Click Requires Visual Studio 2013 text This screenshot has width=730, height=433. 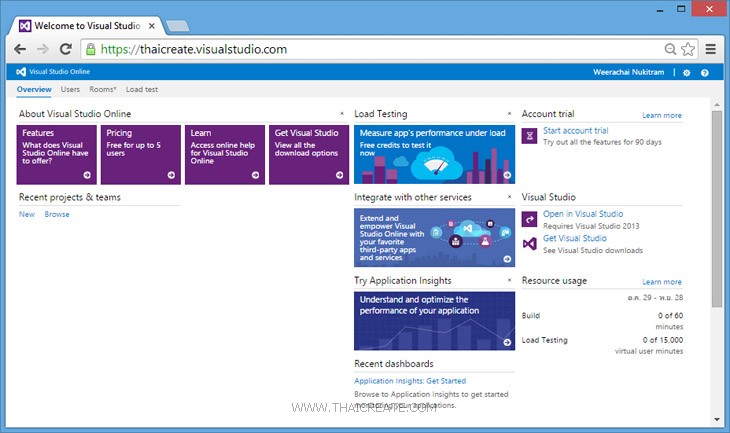pyautogui.click(x=591, y=226)
